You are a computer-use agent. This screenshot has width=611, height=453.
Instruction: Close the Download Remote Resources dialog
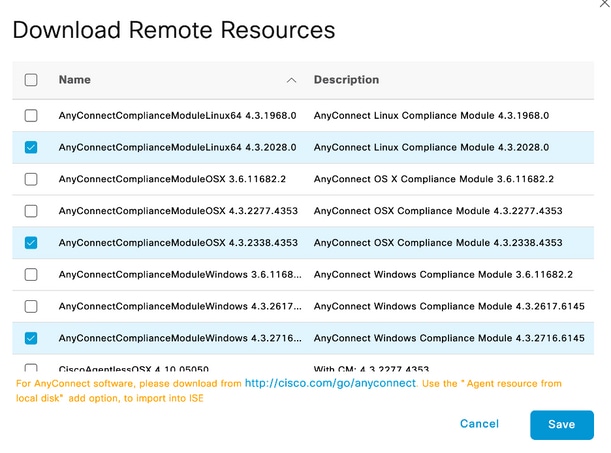point(604,3)
